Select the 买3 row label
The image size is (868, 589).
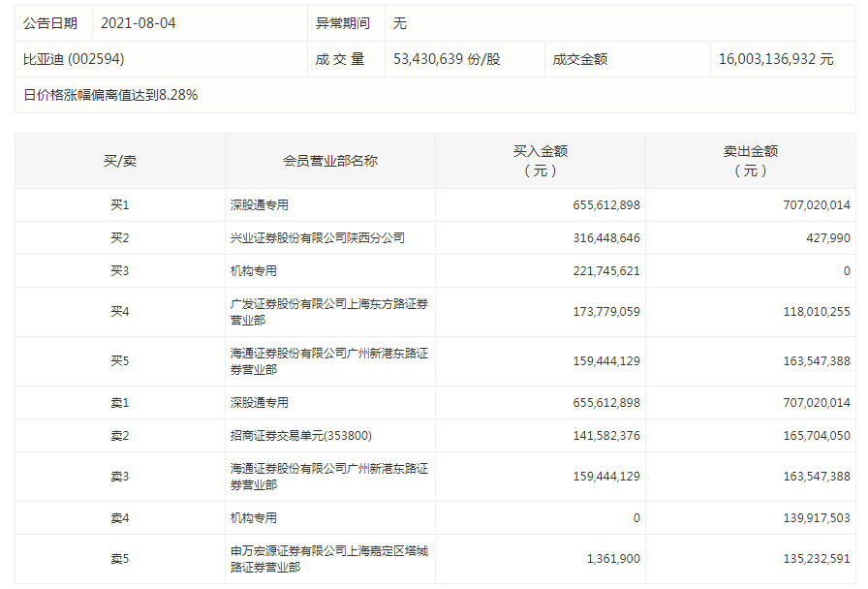tap(119, 271)
